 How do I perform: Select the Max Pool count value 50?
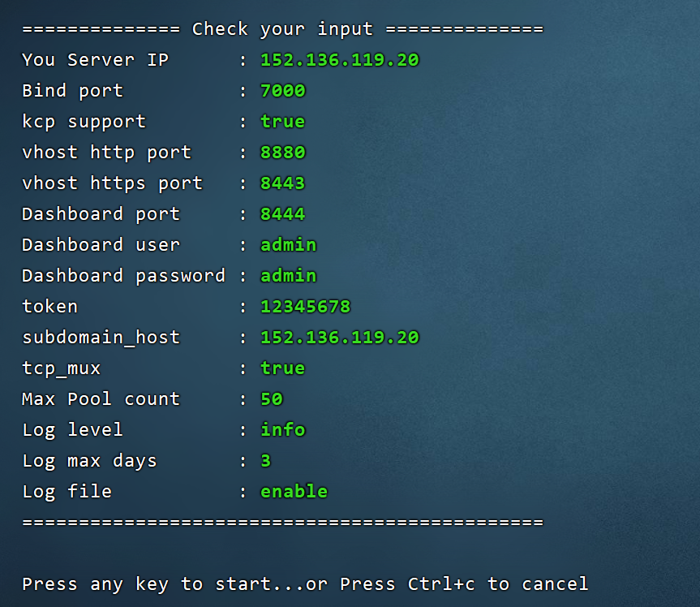click(x=272, y=399)
